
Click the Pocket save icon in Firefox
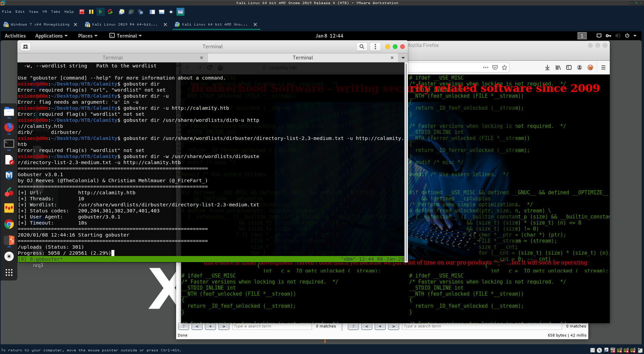pyautogui.click(x=495, y=67)
